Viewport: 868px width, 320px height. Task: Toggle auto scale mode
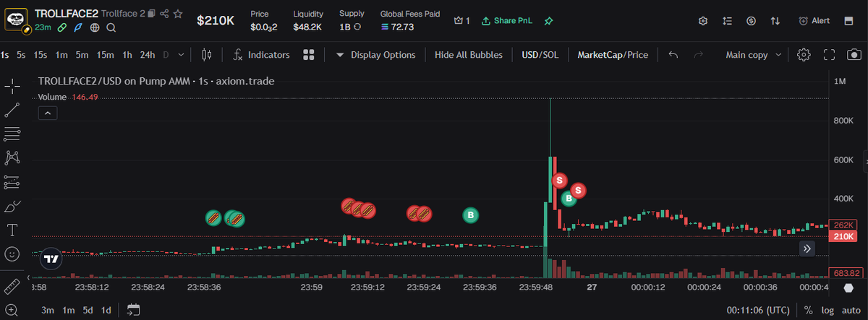coord(851,310)
